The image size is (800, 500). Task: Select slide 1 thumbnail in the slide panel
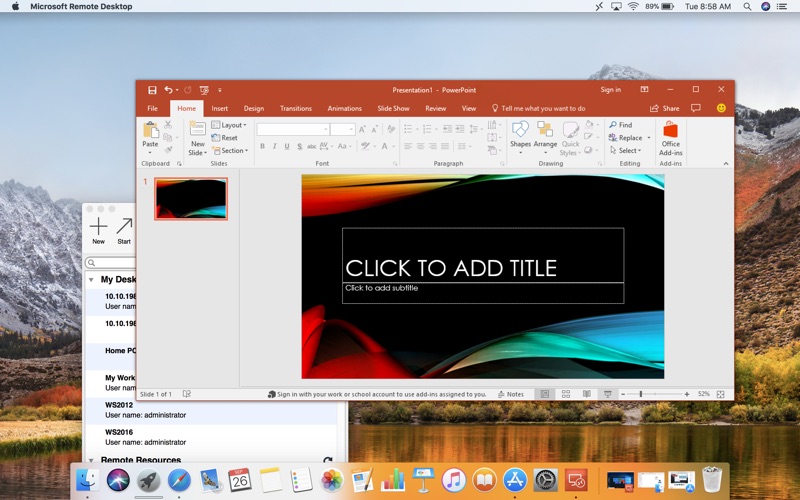[x=191, y=198]
